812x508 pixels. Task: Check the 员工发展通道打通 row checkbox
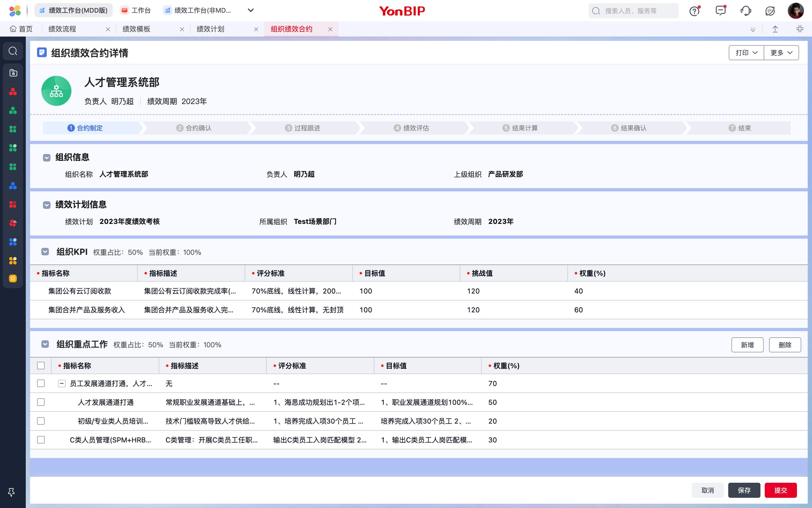[x=41, y=383]
